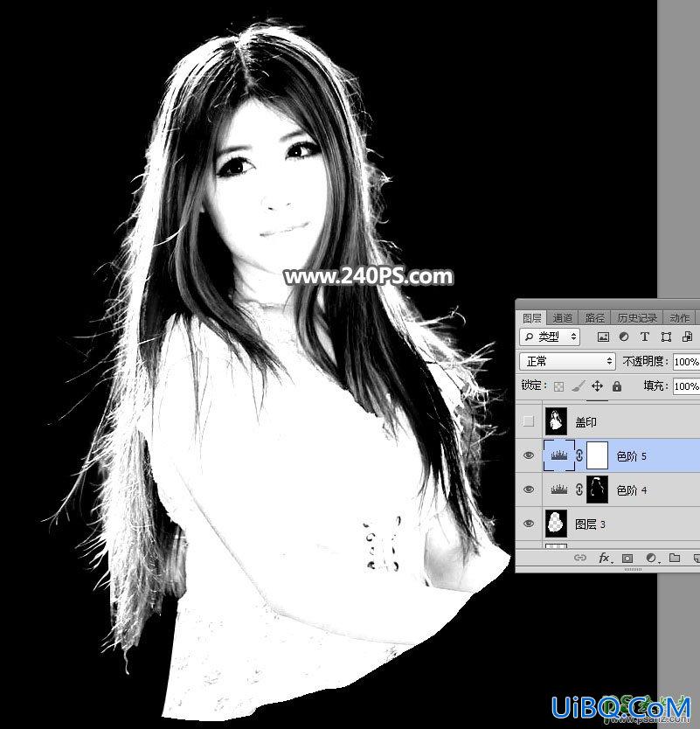The width and height of the screenshot is (700, 729).
Task: Select the white mask of 色阶 5
Action: pyautogui.click(x=597, y=455)
